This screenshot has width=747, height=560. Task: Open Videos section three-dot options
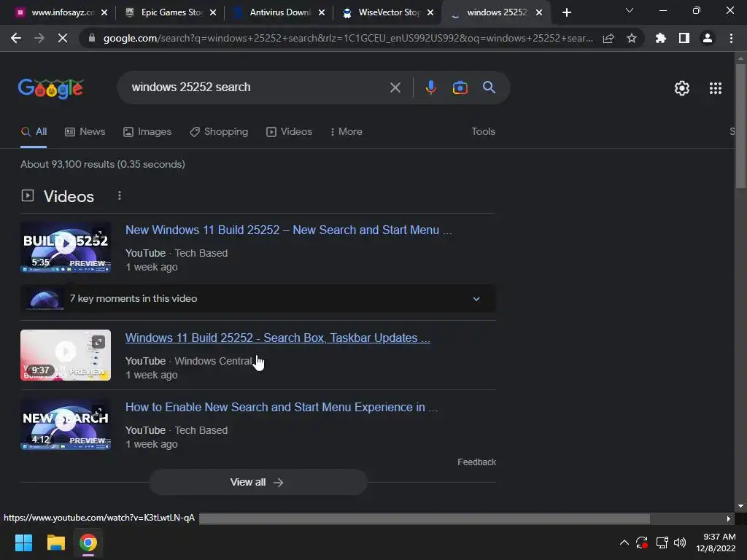120,195
